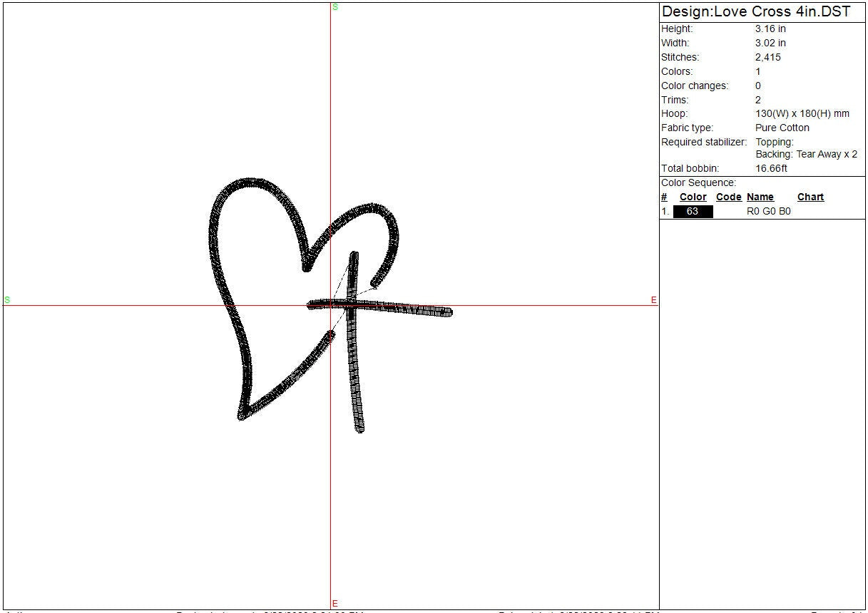This screenshot has width=868, height=613.
Task: Click the black color swatch labeled 63
Action: (693, 212)
